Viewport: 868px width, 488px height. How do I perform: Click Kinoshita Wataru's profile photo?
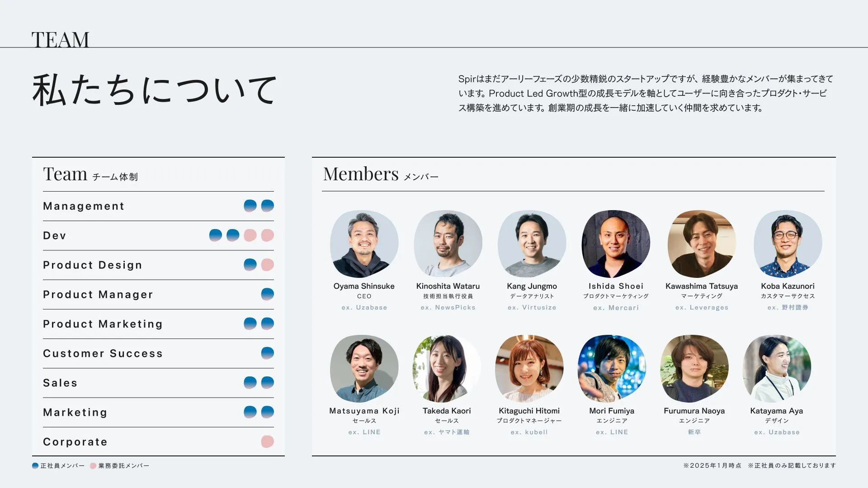coord(448,244)
